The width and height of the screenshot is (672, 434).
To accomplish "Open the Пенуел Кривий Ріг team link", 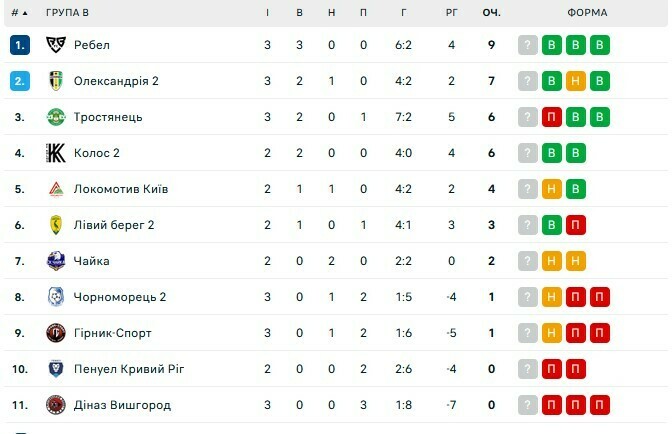I will click(x=129, y=369).
